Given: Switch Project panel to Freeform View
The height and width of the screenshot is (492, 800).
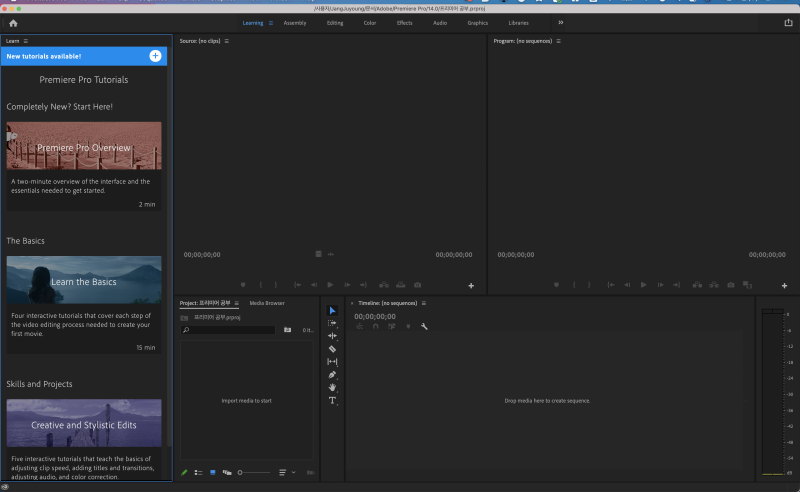Looking at the screenshot, I should pyautogui.click(x=227, y=473).
